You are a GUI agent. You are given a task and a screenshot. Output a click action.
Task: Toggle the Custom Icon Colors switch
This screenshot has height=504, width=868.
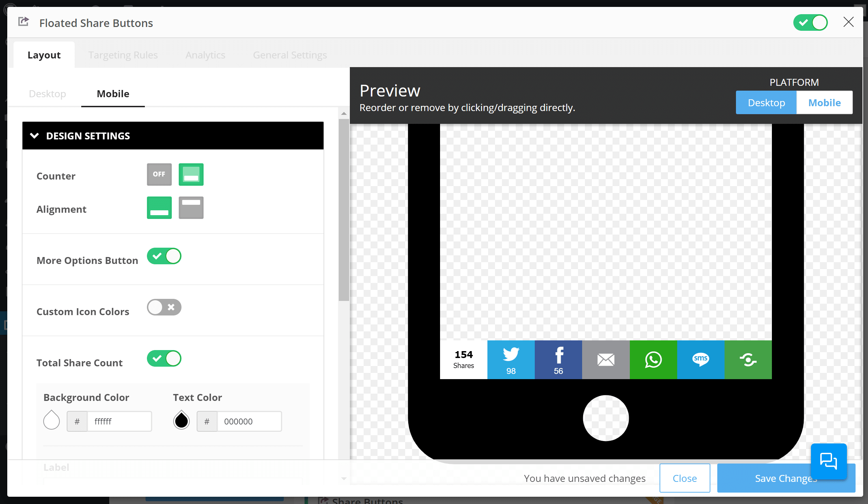click(x=164, y=307)
